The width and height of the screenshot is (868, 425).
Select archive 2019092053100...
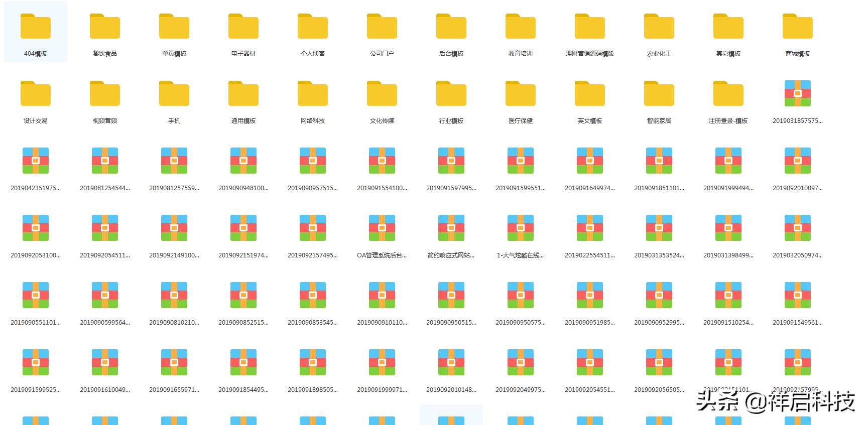(36, 228)
